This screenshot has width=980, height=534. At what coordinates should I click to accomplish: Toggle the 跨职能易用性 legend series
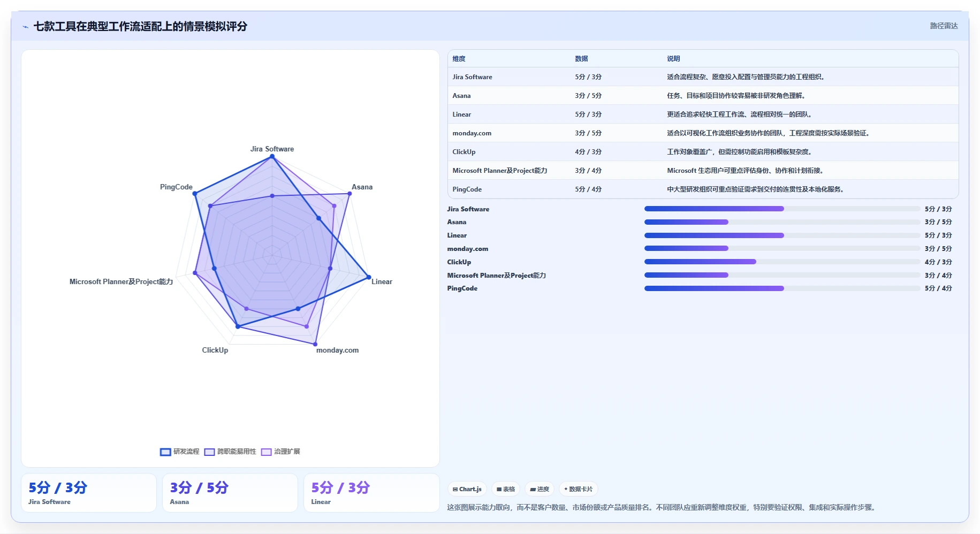tap(230, 452)
